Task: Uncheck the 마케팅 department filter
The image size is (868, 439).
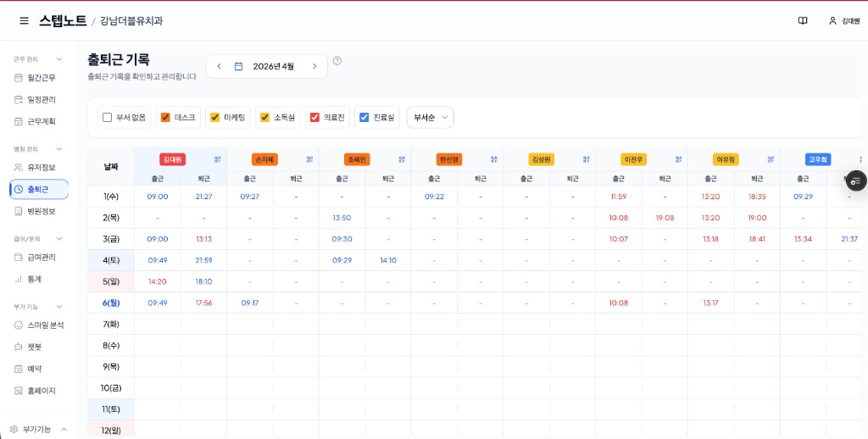Action: [214, 117]
